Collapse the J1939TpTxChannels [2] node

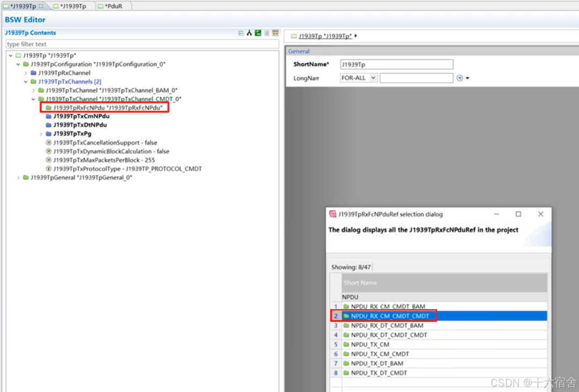pos(26,82)
